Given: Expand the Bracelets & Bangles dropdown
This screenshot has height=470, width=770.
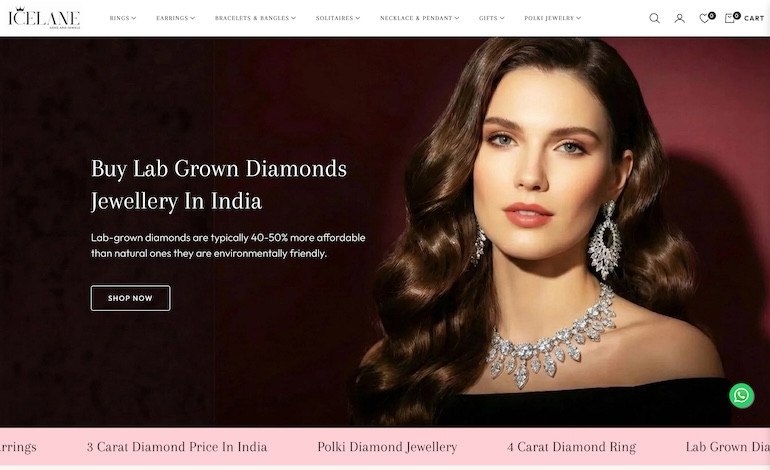Looking at the screenshot, I should pyautogui.click(x=255, y=18).
